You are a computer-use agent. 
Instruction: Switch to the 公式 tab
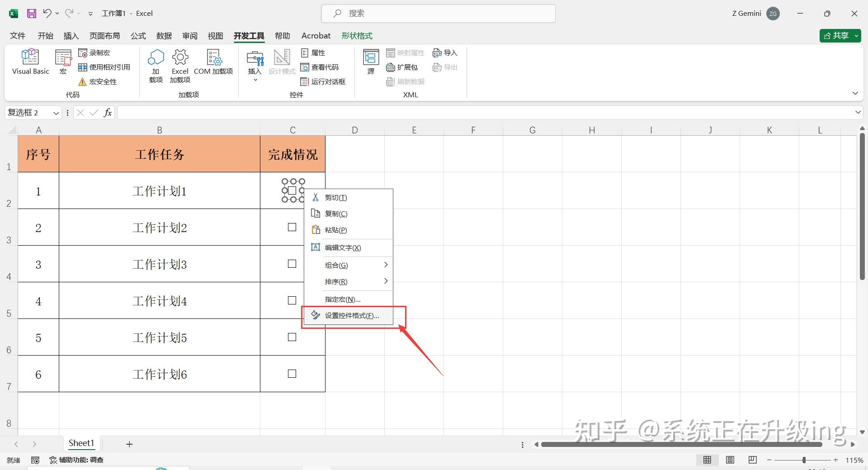138,36
